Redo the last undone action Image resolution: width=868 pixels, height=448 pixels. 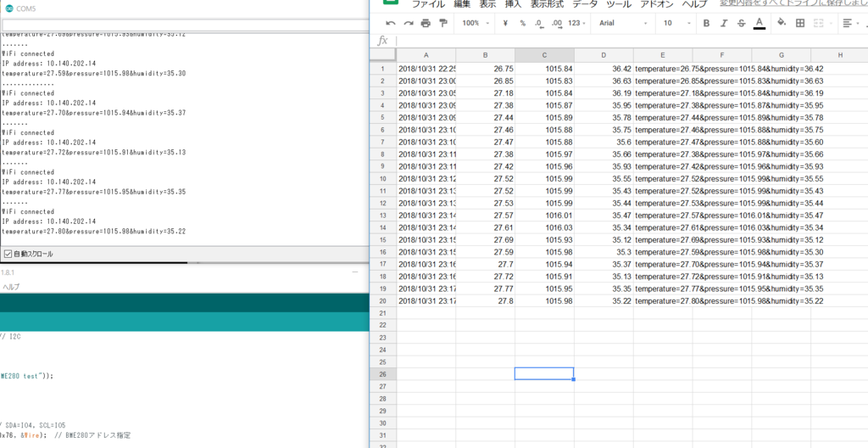pyautogui.click(x=409, y=23)
